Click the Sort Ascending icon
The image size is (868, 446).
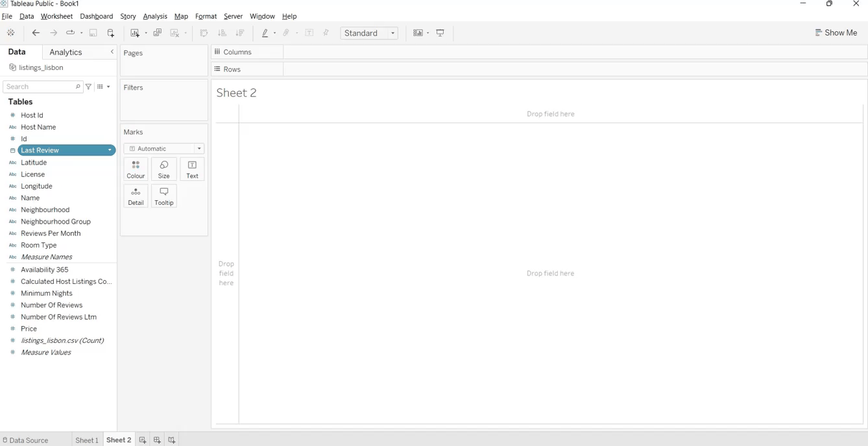(222, 33)
